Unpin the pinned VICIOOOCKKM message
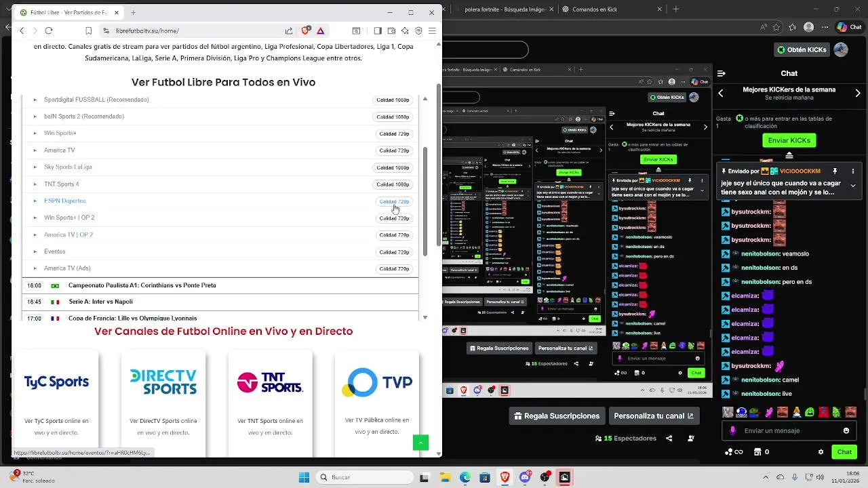The width and height of the screenshot is (868, 488). click(x=835, y=171)
